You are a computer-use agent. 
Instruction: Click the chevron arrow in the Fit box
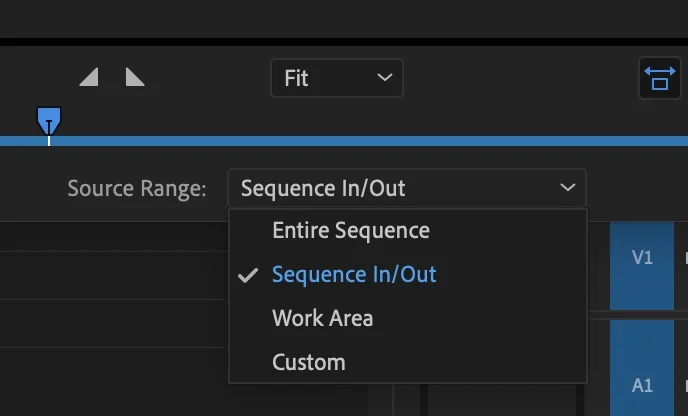pos(384,78)
